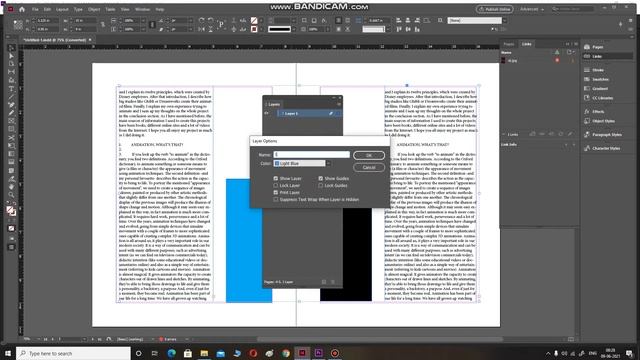Switch to the Links panel tab

pos(527,44)
